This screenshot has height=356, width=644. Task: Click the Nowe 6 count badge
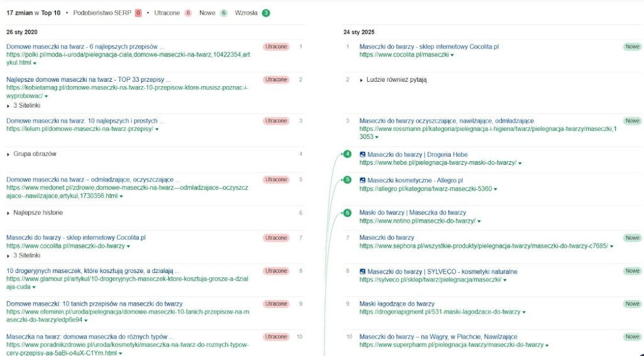tap(223, 13)
